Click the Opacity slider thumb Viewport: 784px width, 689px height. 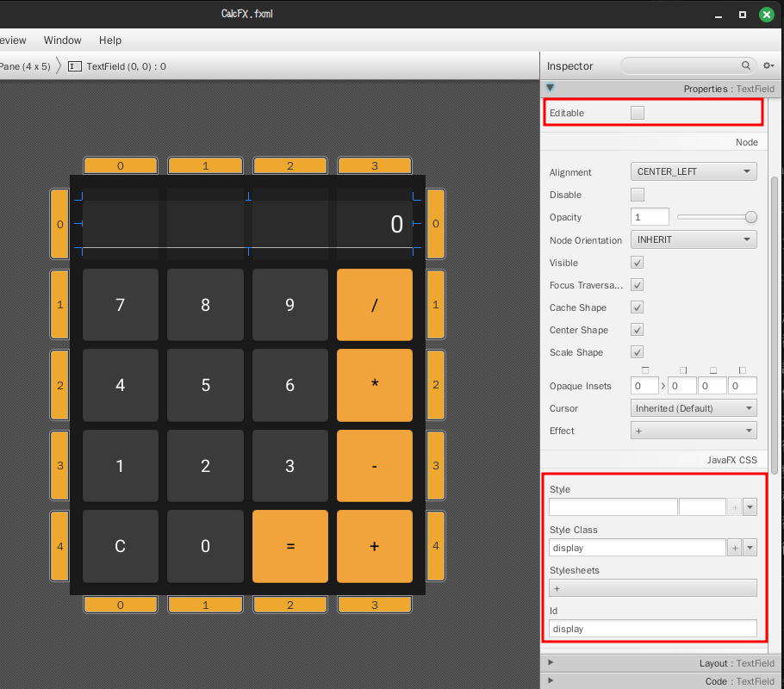pos(750,217)
